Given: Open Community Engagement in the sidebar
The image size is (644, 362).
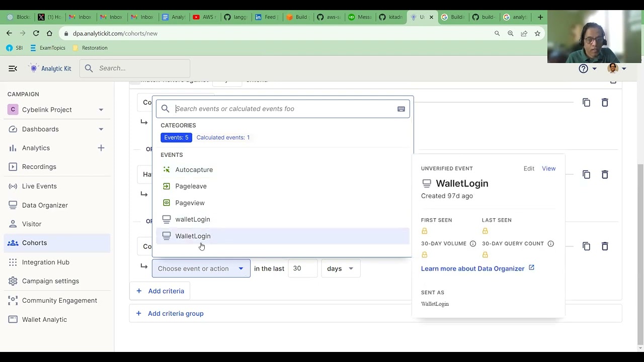Looking at the screenshot, I should coord(57,300).
